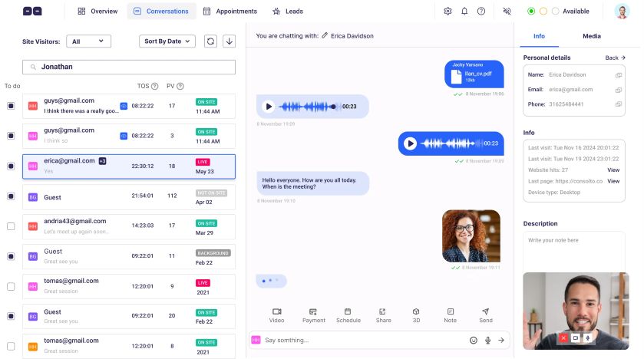Screen dimensions: 644x359
Task: Open the user profile avatar
Action: (622, 11)
